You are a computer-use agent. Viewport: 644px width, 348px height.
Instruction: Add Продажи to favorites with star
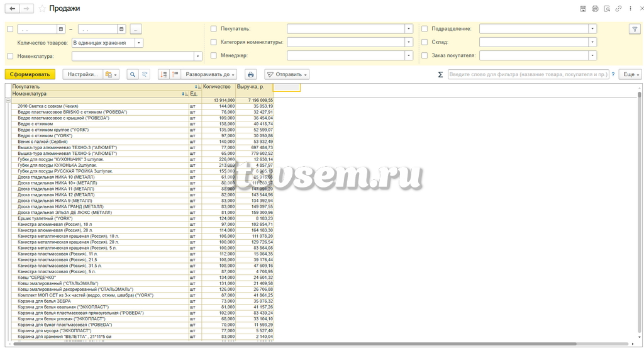(42, 9)
